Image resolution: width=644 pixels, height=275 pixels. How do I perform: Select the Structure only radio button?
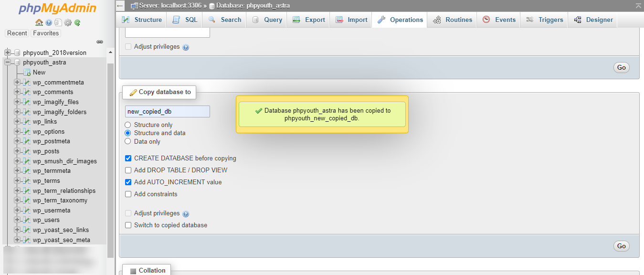coord(128,125)
